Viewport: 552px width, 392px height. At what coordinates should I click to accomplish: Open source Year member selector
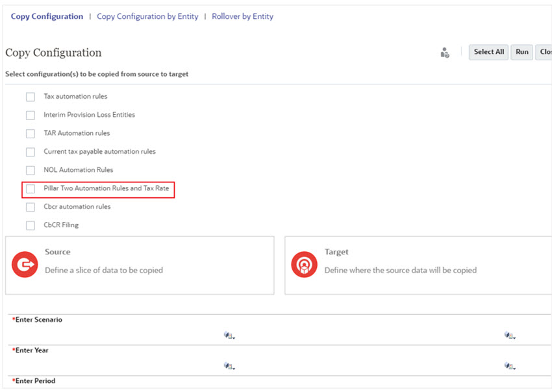229,366
